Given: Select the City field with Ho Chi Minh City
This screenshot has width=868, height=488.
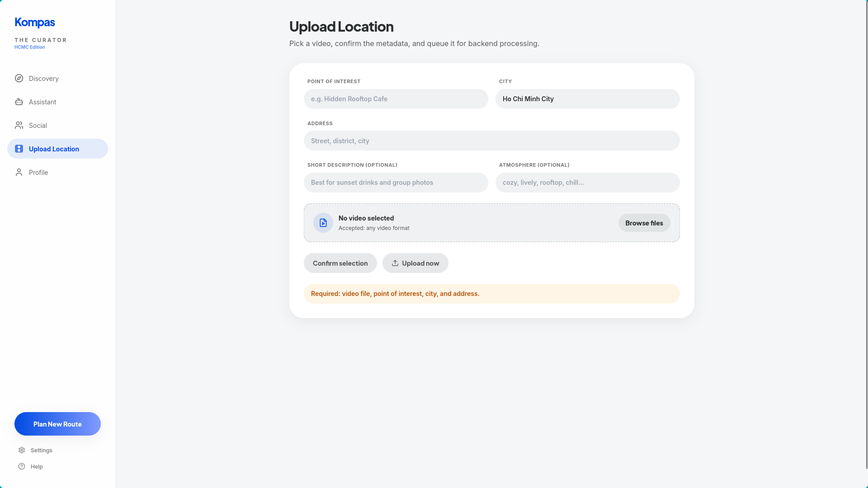Looking at the screenshot, I should 587,99.
